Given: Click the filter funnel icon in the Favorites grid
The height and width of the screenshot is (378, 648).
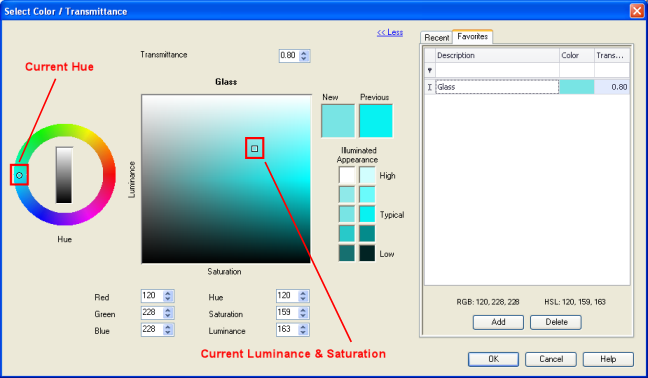Looking at the screenshot, I should click(430, 70).
